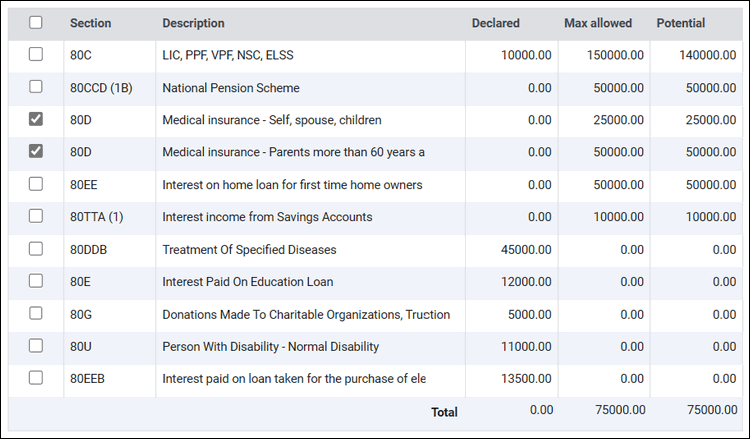This screenshot has width=750, height=439.
Task: Click the Potential column header
Action: pyautogui.click(x=681, y=23)
